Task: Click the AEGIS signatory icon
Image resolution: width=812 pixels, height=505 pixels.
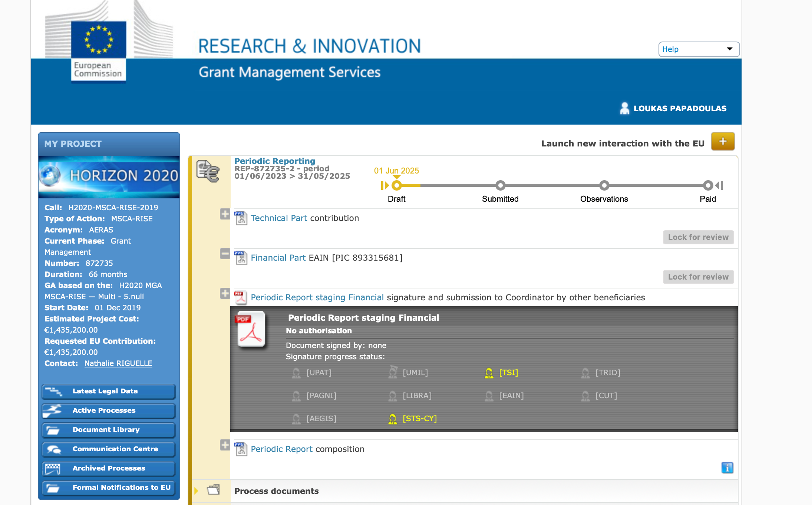Action: pos(296,419)
